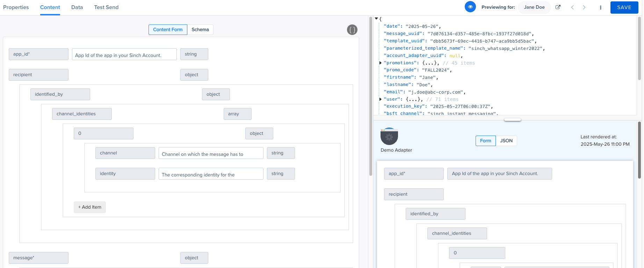Select the Content Form view
Viewport: 644px width, 268px height.
point(168,30)
